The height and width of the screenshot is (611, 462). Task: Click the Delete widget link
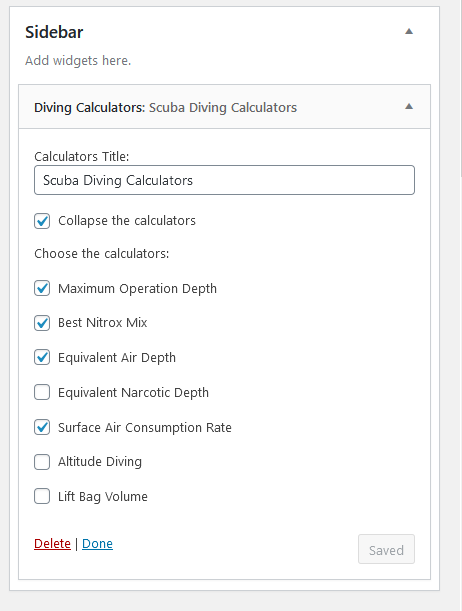coord(52,544)
